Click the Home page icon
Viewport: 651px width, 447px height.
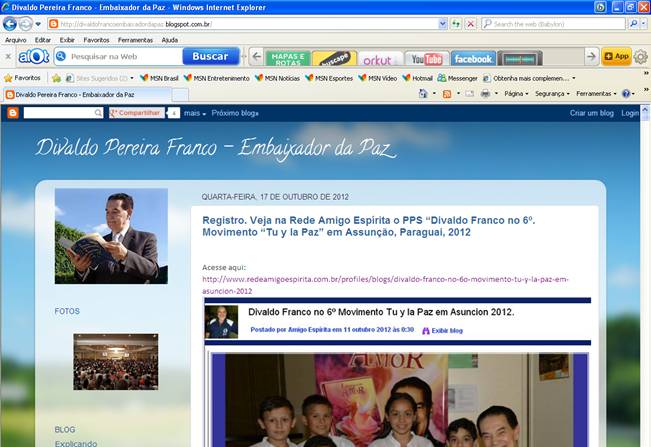tap(423, 94)
